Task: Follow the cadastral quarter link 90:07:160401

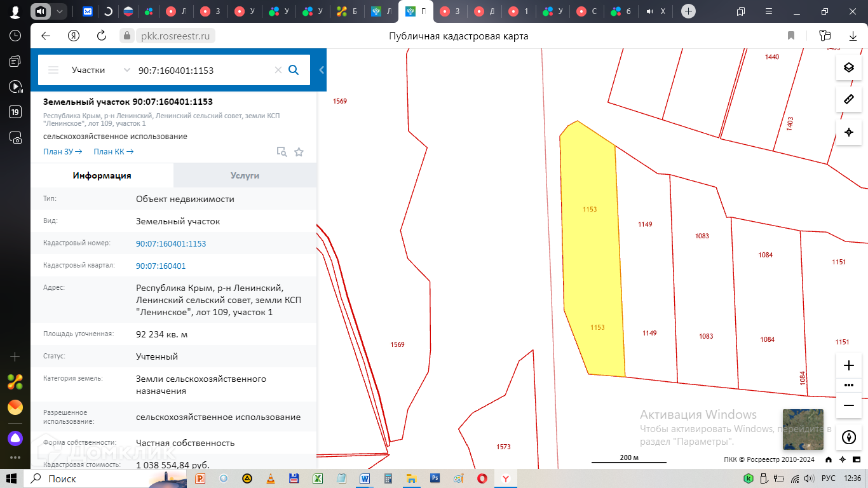Action: click(161, 266)
